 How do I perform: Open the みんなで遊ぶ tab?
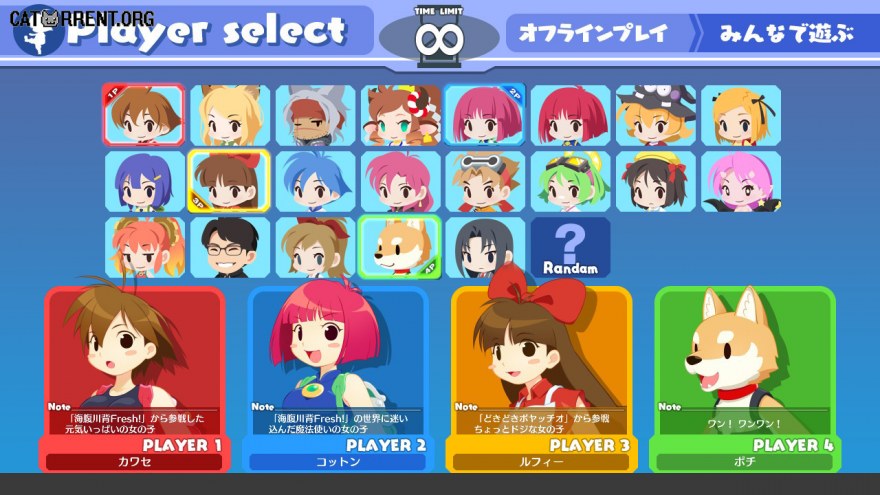[787, 33]
